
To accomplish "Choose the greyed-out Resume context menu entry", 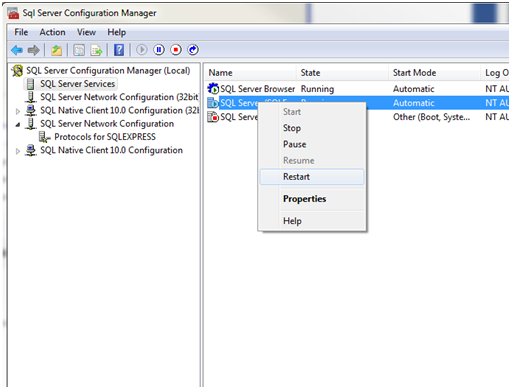I will (x=312, y=161).
